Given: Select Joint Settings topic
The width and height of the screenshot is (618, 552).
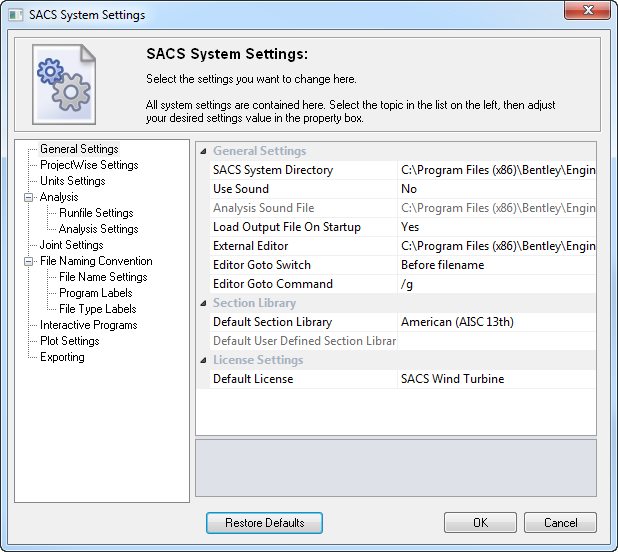Looking at the screenshot, I should tap(71, 245).
